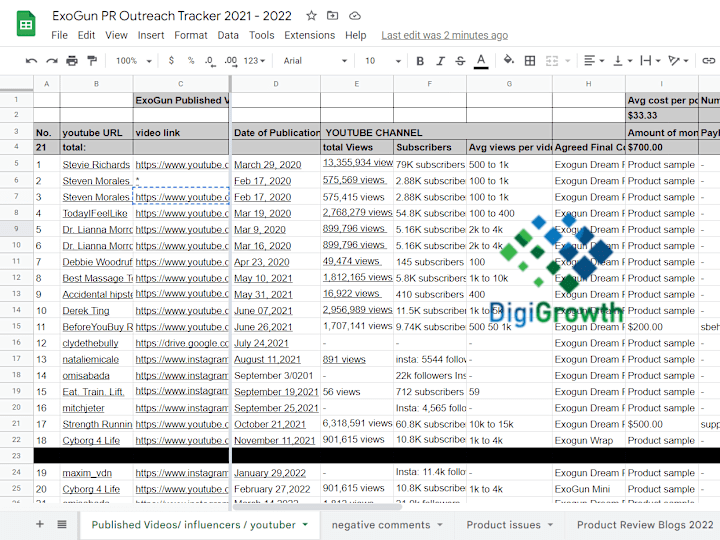Select row 9 header
This screenshot has width=720, height=540.
tap(17, 229)
